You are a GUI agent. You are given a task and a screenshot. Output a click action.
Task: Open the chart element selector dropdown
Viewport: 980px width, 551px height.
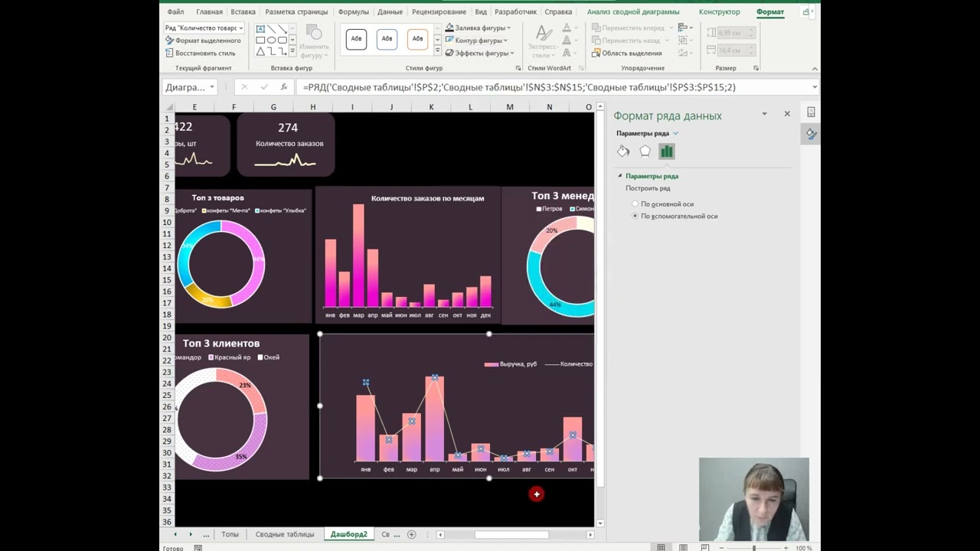coord(240,28)
